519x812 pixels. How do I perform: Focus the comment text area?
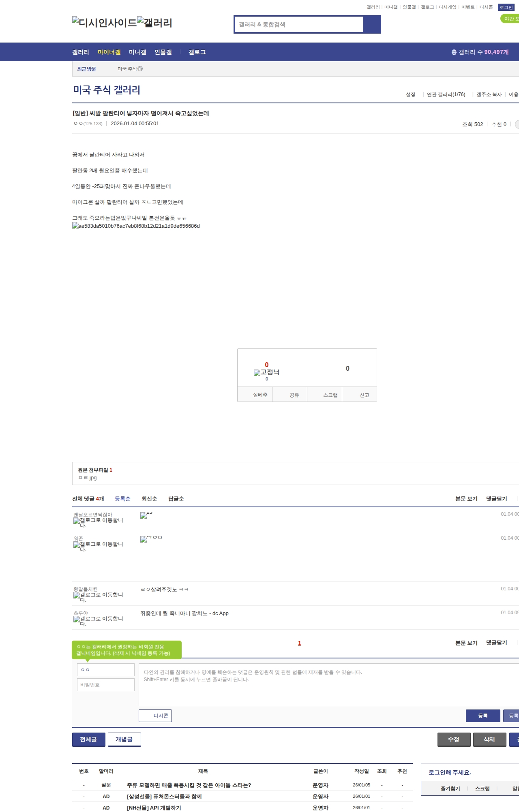tap(329, 685)
